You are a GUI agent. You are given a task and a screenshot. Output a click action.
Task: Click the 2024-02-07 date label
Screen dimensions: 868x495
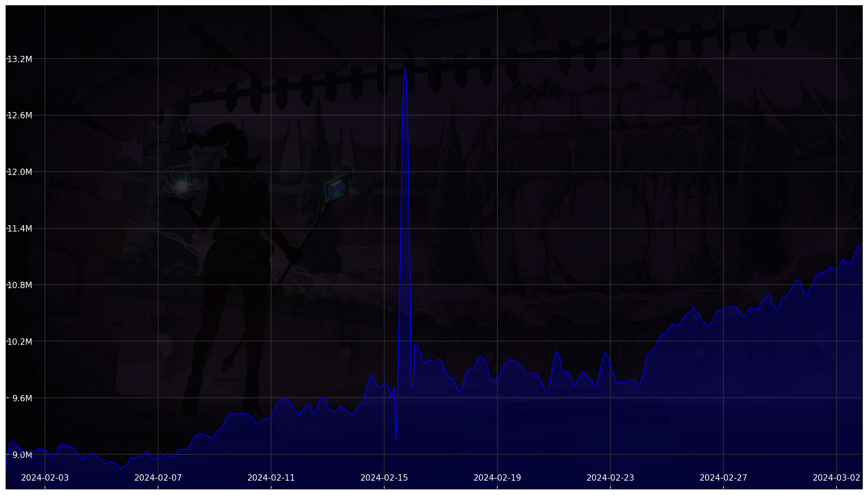158,478
